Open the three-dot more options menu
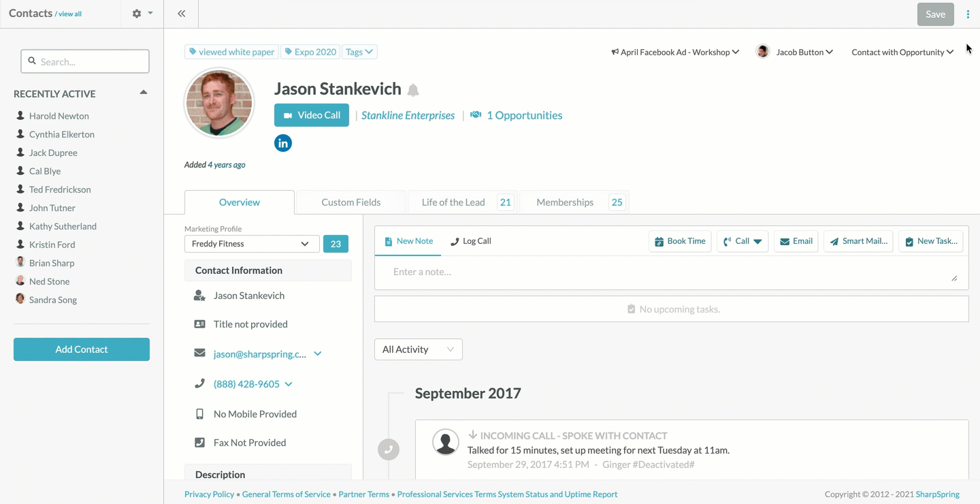Image resolution: width=980 pixels, height=504 pixels. [x=968, y=14]
